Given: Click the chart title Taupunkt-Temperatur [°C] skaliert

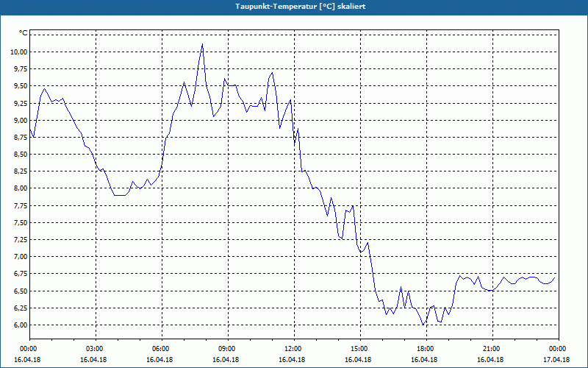Looking at the screenshot, I should point(301,7).
